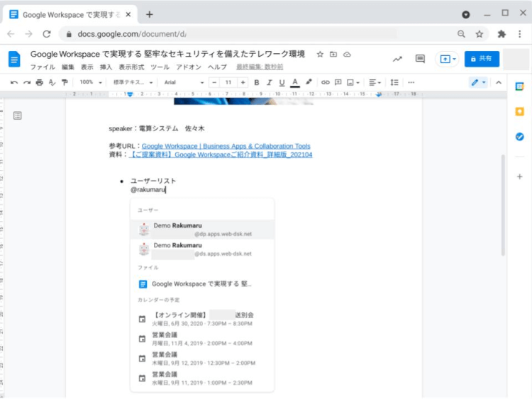Viewport: 532px width, 399px height.
Task: Open insert image dropdown
Action: [x=353, y=82]
